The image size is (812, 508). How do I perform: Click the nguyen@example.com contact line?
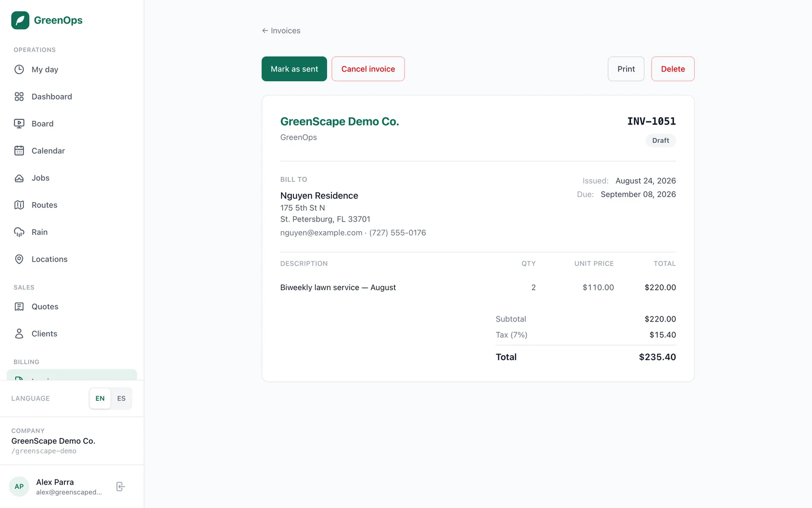tap(353, 233)
